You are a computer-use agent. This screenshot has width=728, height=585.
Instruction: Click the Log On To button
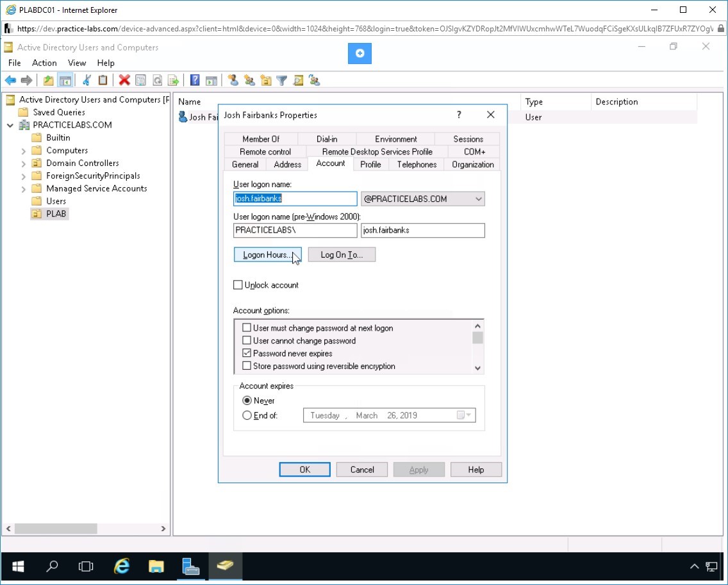pyautogui.click(x=342, y=254)
